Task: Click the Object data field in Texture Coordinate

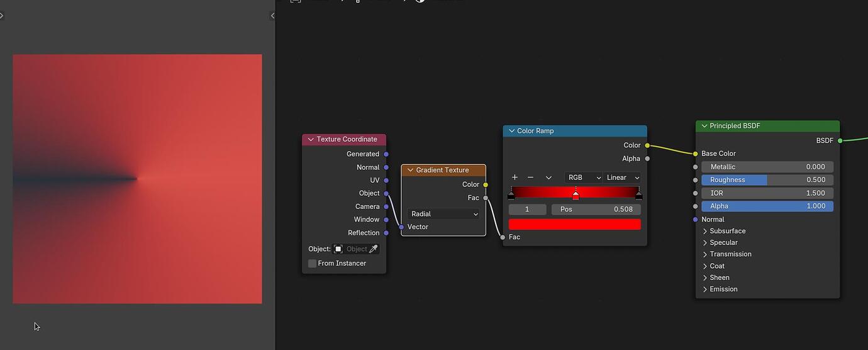Action: tap(356, 249)
